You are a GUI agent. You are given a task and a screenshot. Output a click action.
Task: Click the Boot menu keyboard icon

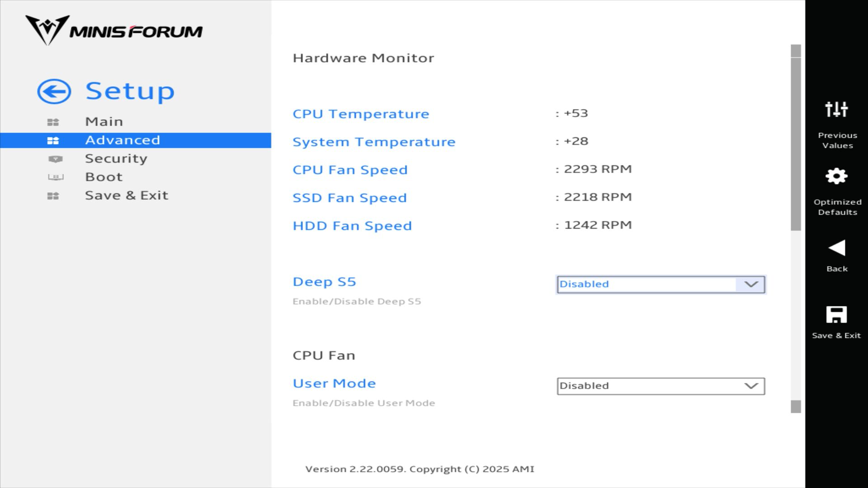pyautogui.click(x=55, y=177)
